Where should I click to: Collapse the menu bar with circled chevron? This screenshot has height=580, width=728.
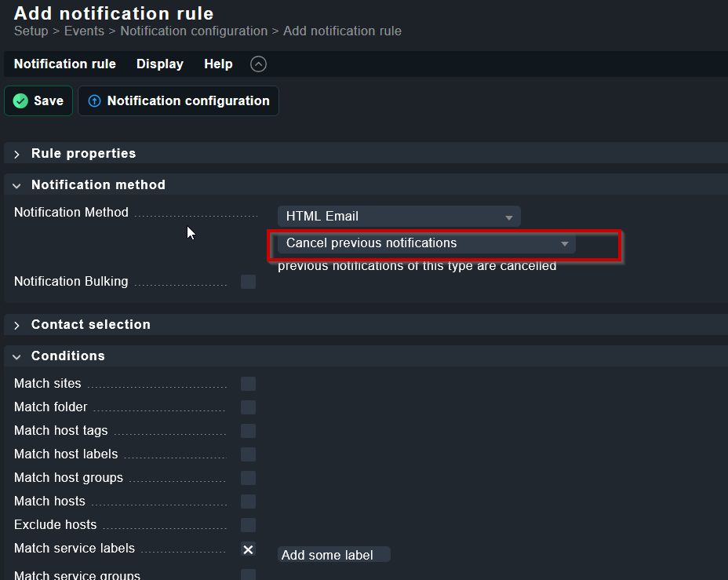258,64
